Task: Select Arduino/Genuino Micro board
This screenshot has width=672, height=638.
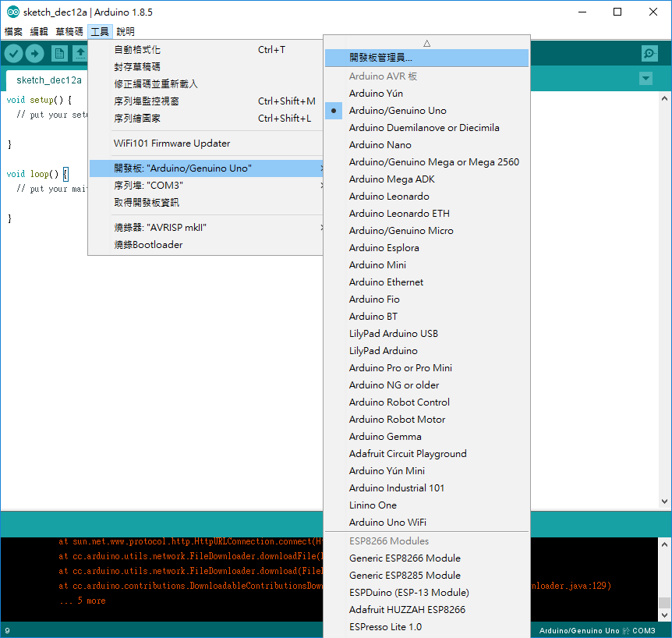Action: (427, 231)
